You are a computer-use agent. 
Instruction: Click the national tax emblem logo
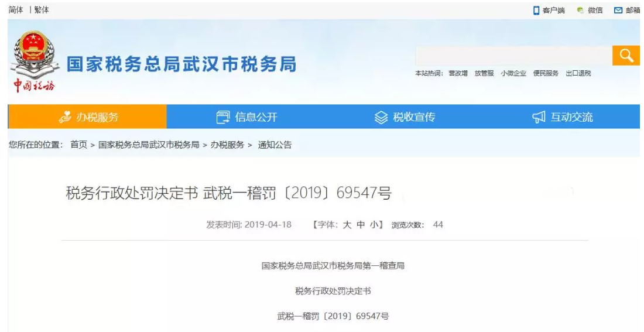[33, 56]
